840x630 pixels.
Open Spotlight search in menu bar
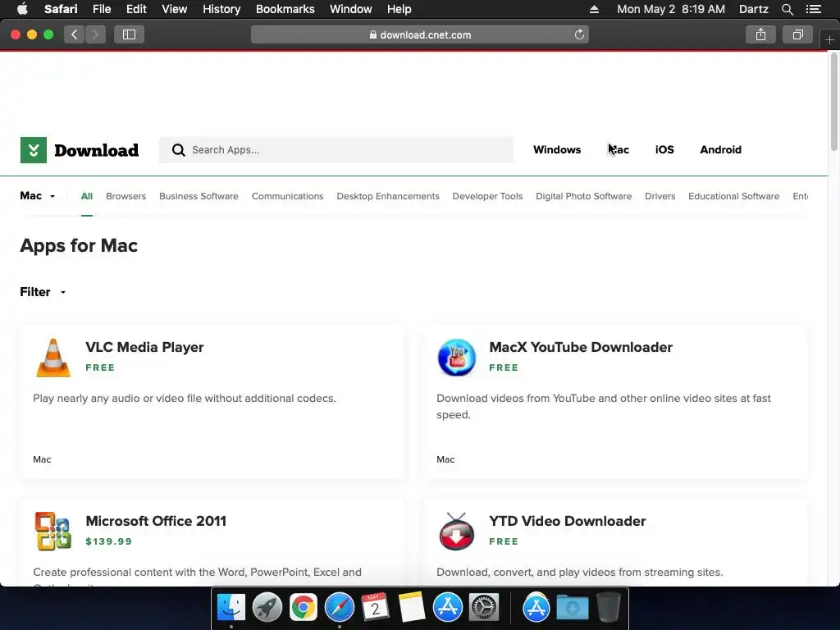[787, 9]
